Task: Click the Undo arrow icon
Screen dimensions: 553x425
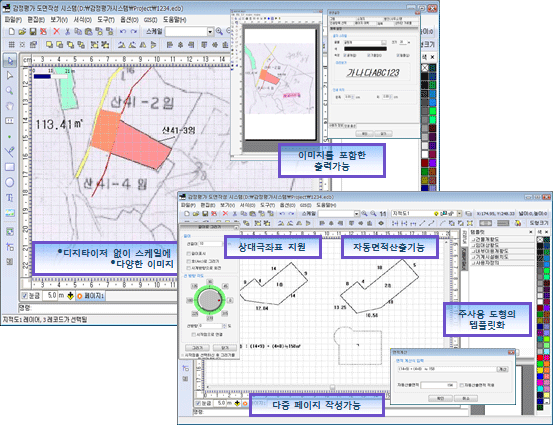Action: [122, 32]
